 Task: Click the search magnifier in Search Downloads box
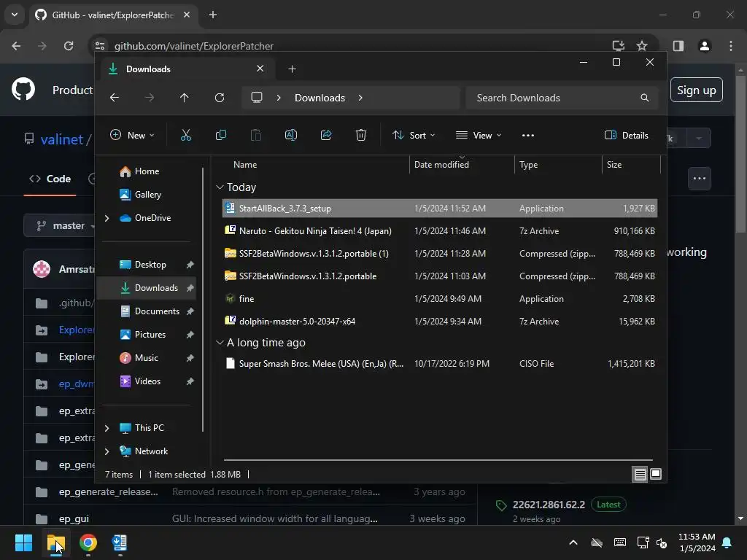pyautogui.click(x=645, y=98)
